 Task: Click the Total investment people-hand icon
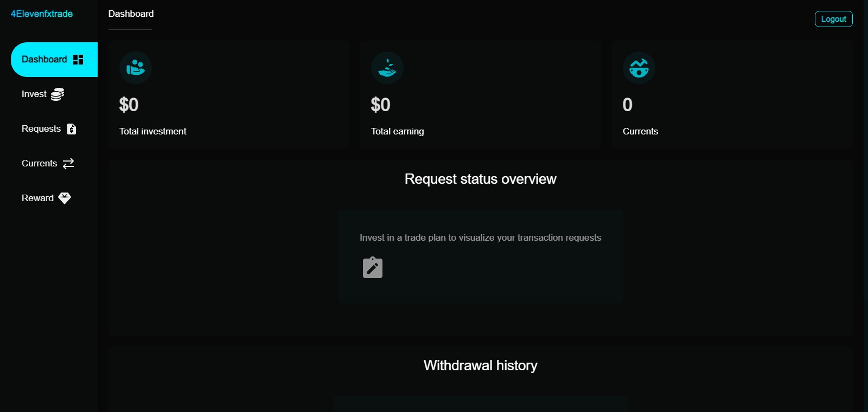(136, 68)
